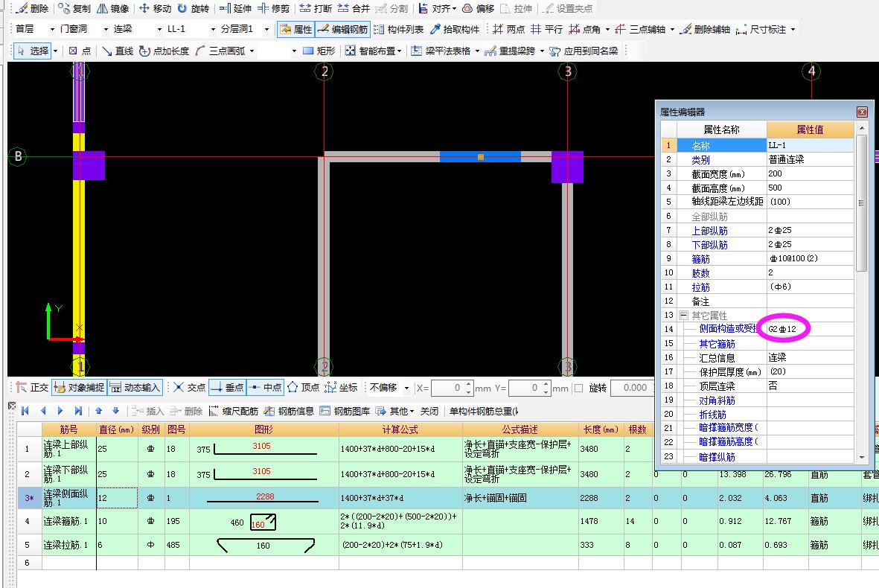Click the 删除辅轴 delete auxiliary axis tool
The image size is (879, 588).
click(x=705, y=29)
